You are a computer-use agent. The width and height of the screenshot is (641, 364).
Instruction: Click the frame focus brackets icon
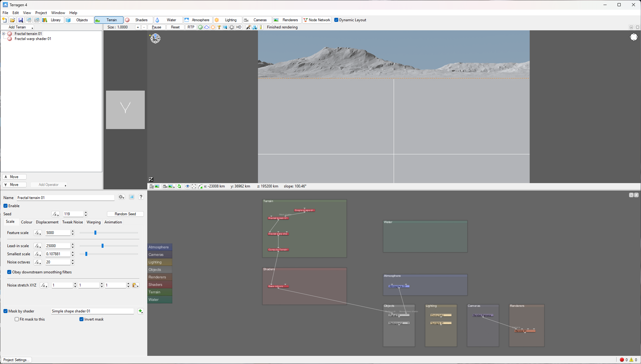coord(194,186)
